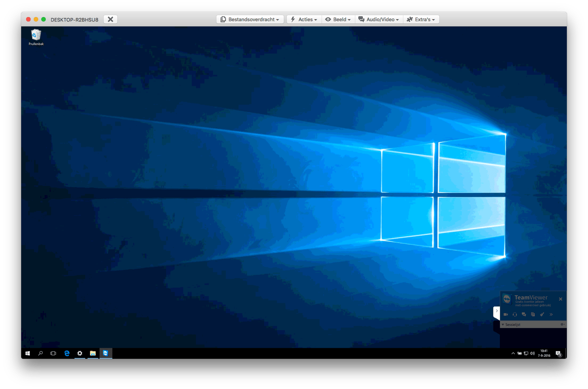Viewport: 588px width, 389px height.
Task: Close the TeamViewer side panel
Action: coord(560,299)
